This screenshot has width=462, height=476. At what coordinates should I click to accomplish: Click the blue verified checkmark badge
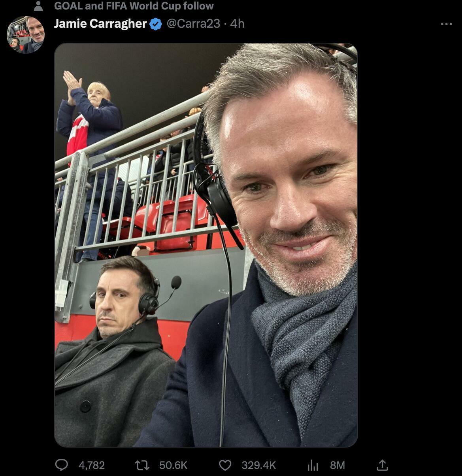click(x=156, y=24)
